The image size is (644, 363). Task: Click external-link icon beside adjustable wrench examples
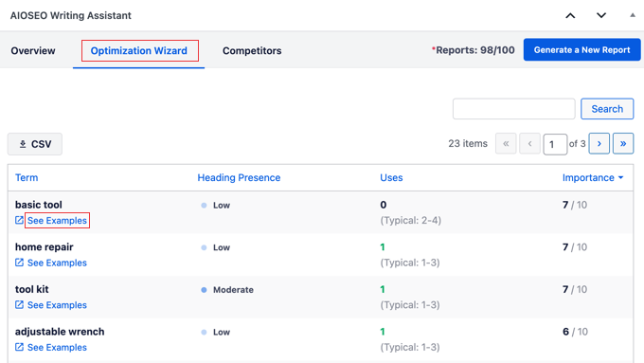click(19, 347)
